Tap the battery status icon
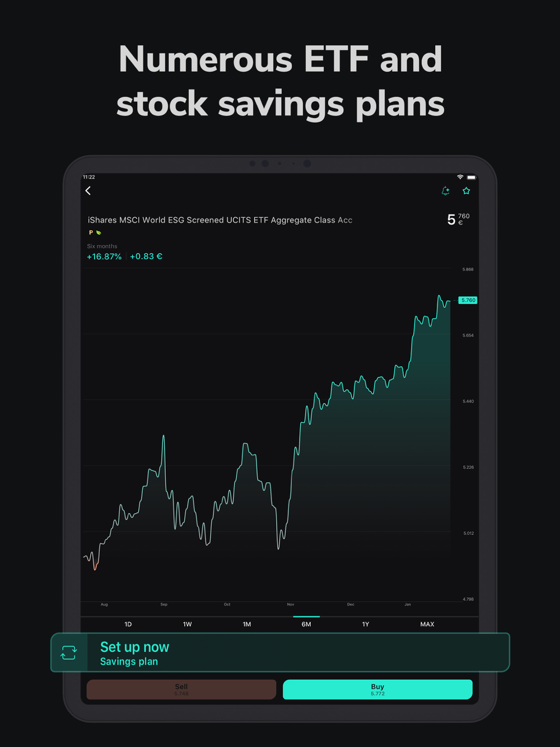The image size is (560, 747). 472,177
